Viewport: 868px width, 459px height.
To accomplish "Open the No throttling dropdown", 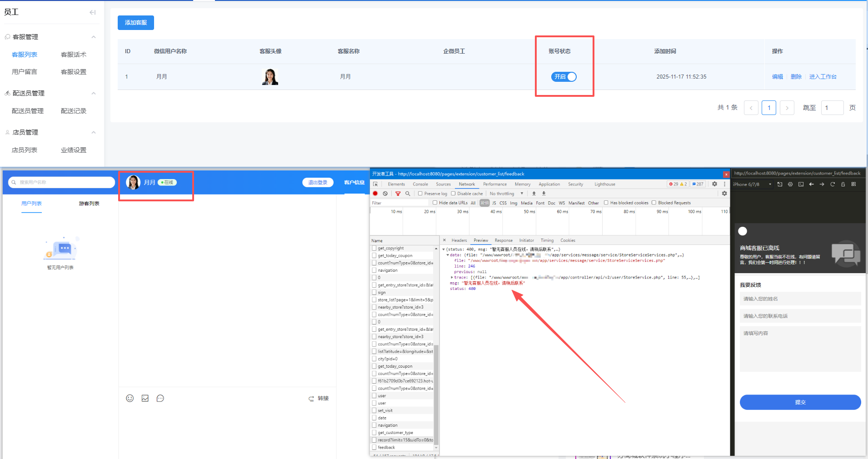I will pyautogui.click(x=506, y=194).
